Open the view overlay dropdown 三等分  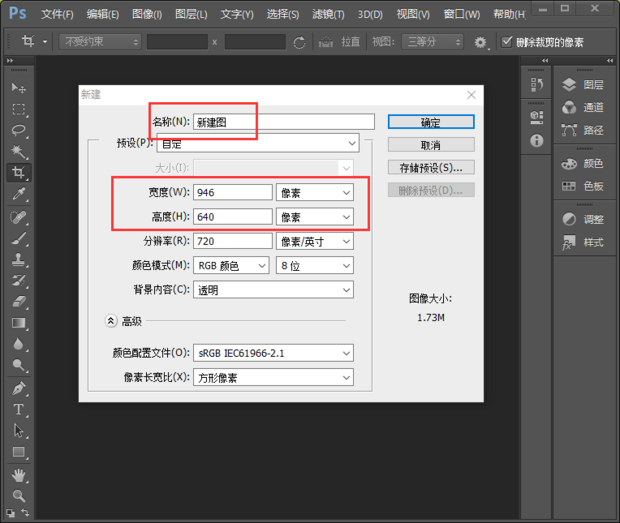pyautogui.click(x=432, y=42)
